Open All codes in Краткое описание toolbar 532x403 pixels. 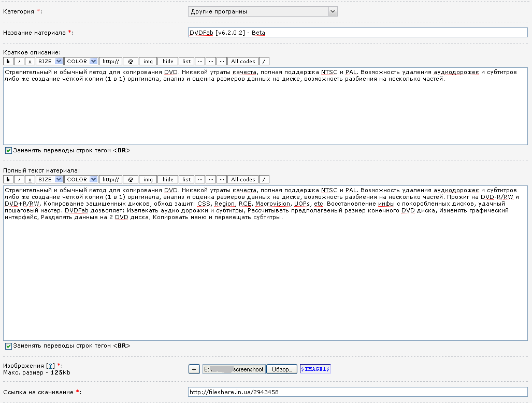point(243,62)
